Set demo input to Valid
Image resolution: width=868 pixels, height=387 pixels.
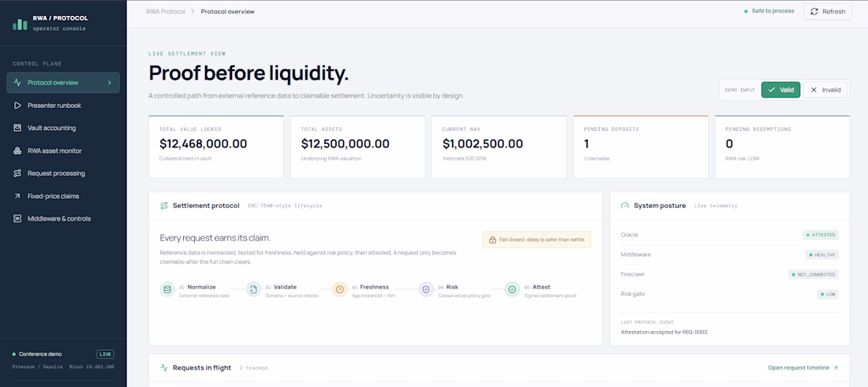(780, 90)
